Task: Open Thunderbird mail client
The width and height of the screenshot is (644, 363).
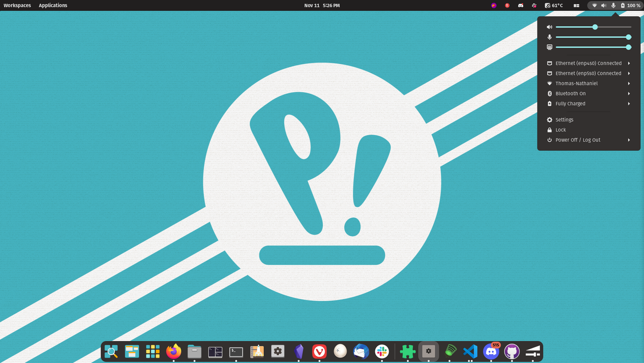Action: tap(361, 351)
